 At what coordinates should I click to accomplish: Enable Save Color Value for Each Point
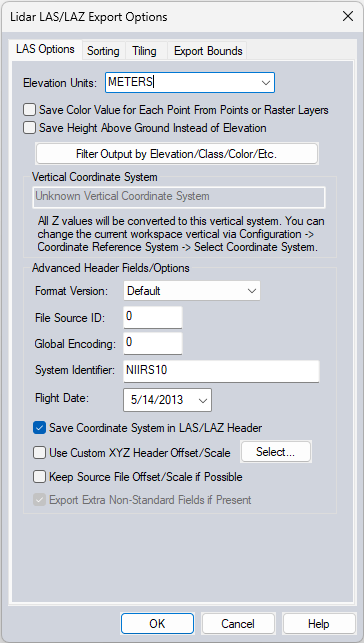click(29, 110)
